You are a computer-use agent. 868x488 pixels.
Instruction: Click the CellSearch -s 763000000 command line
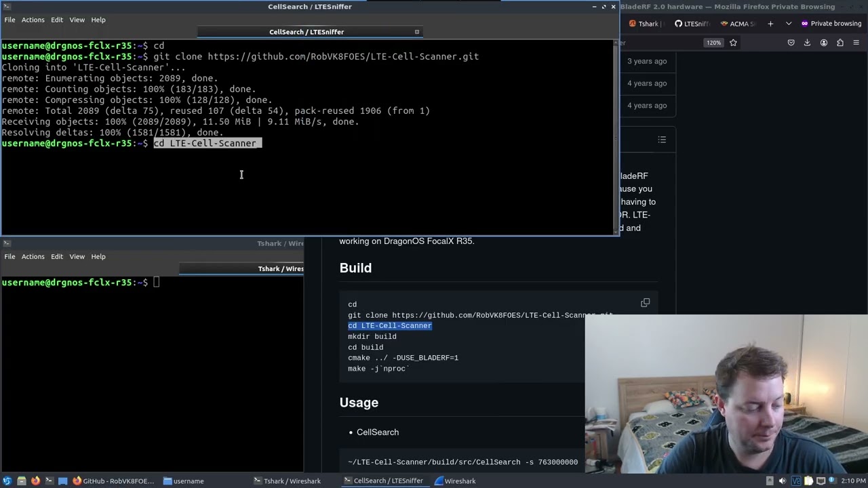click(462, 462)
